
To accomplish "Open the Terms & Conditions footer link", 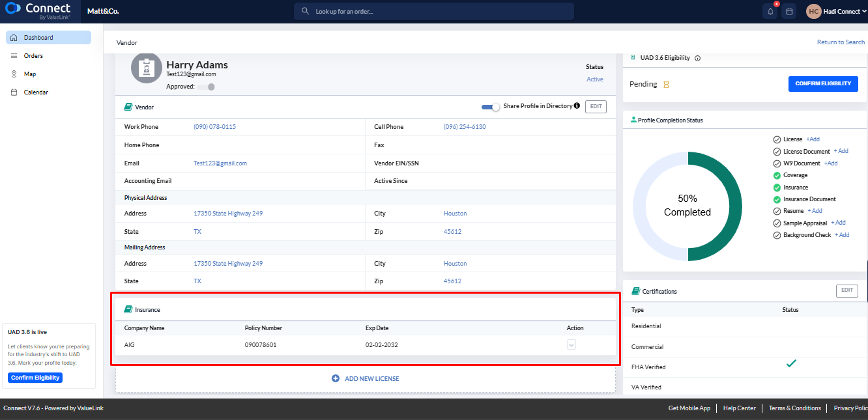I will [x=795, y=408].
